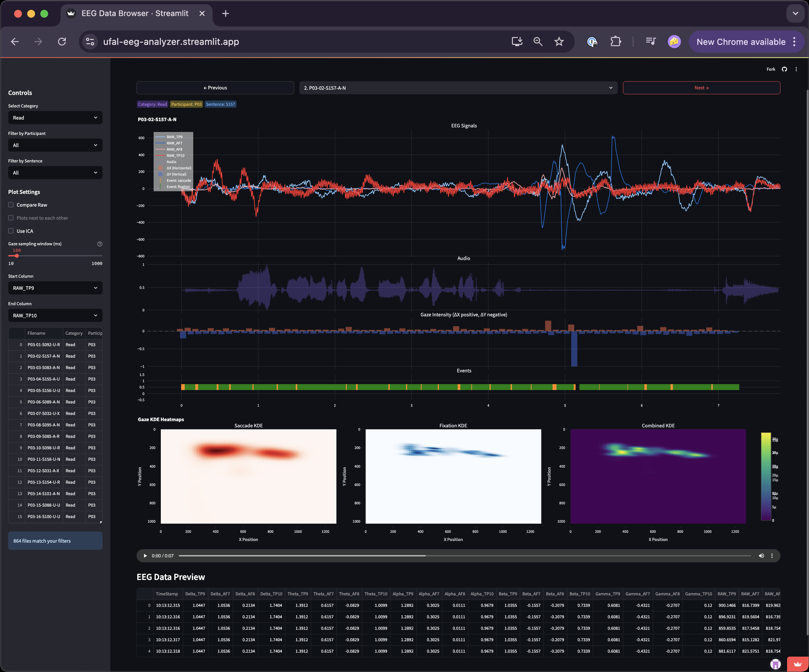Reload the EEG Data Browser page

62,42
